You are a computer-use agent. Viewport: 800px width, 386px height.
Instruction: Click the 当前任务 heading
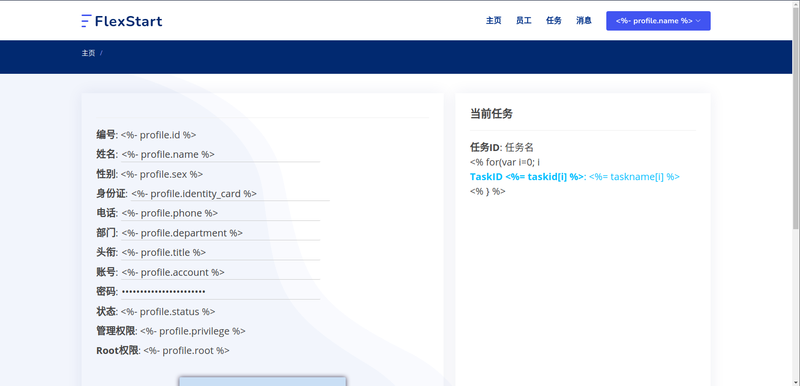[491, 114]
